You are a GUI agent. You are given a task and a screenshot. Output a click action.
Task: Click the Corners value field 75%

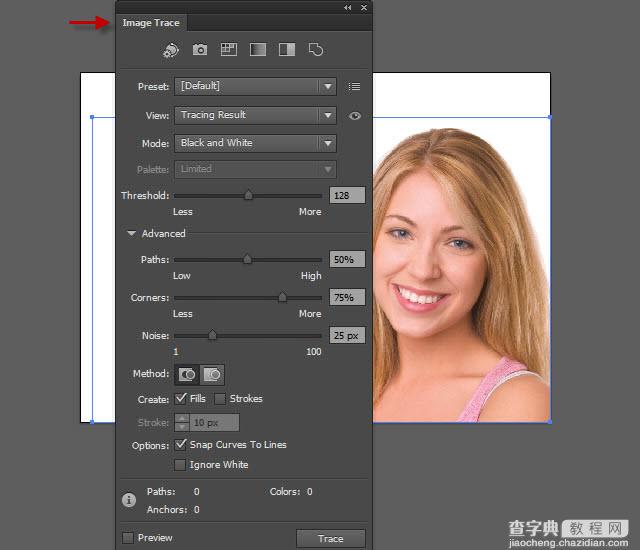pyautogui.click(x=347, y=297)
